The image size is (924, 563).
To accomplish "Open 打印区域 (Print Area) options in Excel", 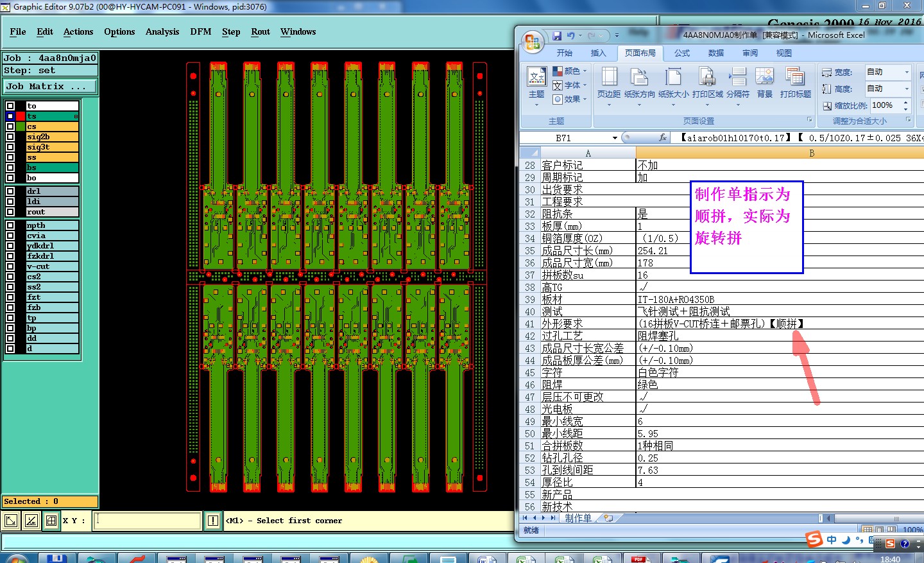I will click(x=708, y=85).
